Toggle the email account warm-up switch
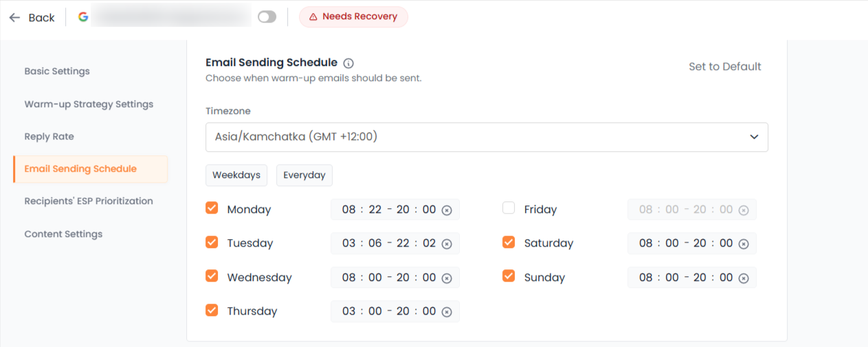The width and height of the screenshot is (868, 347). tap(267, 17)
